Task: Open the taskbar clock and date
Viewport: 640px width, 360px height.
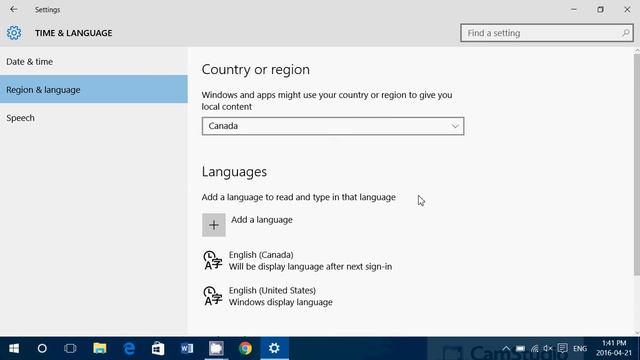Action: pyautogui.click(x=613, y=348)
